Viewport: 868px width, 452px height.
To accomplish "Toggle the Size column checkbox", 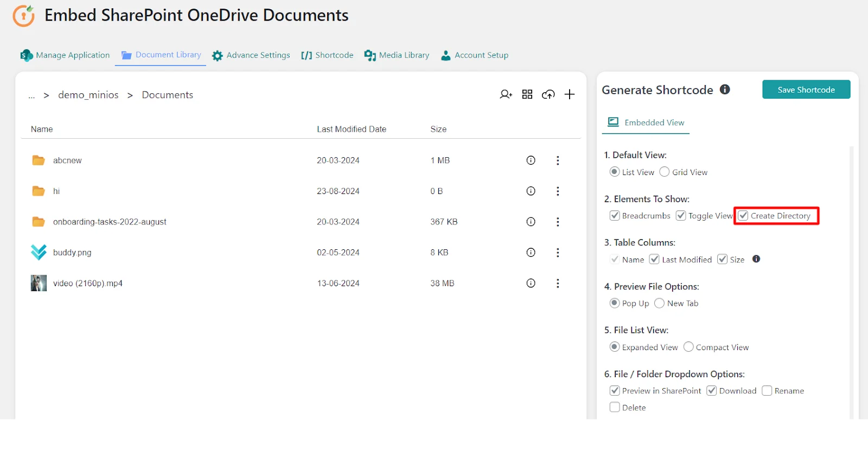I will 723,259.
